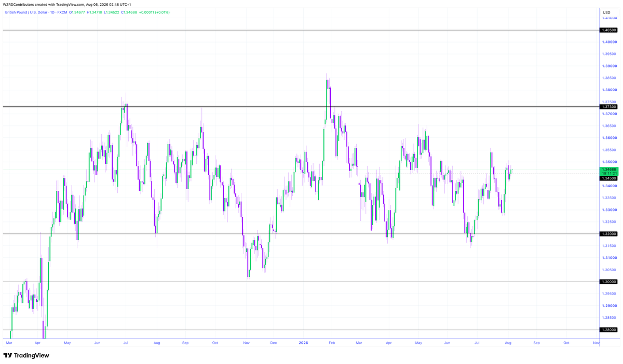
Task: Select the 1.37300 horizontal line price tag
Action: [608, 107]
